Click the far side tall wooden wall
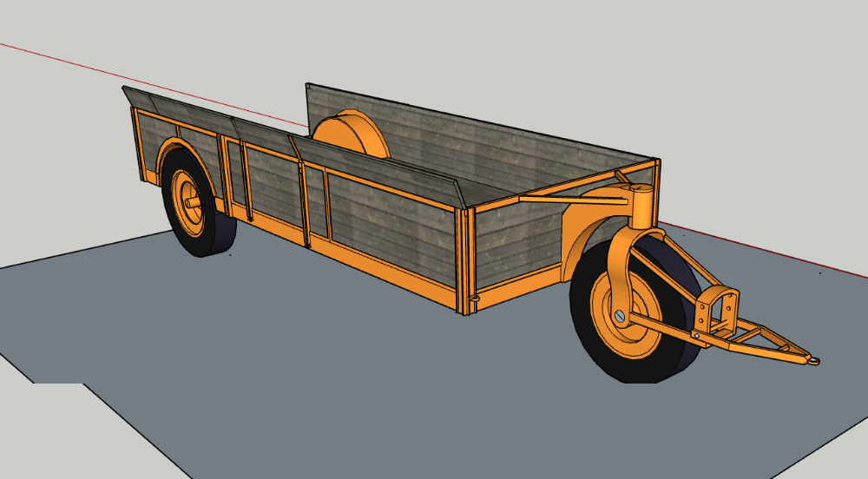This screenshot has width=868, height=479. point(486,148)
